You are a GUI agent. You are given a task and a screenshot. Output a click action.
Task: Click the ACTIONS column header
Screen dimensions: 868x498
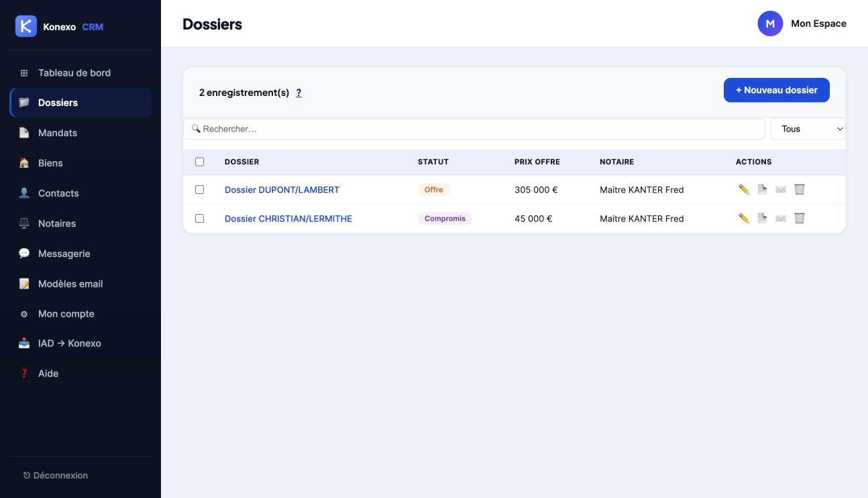(x=754, y=162)
